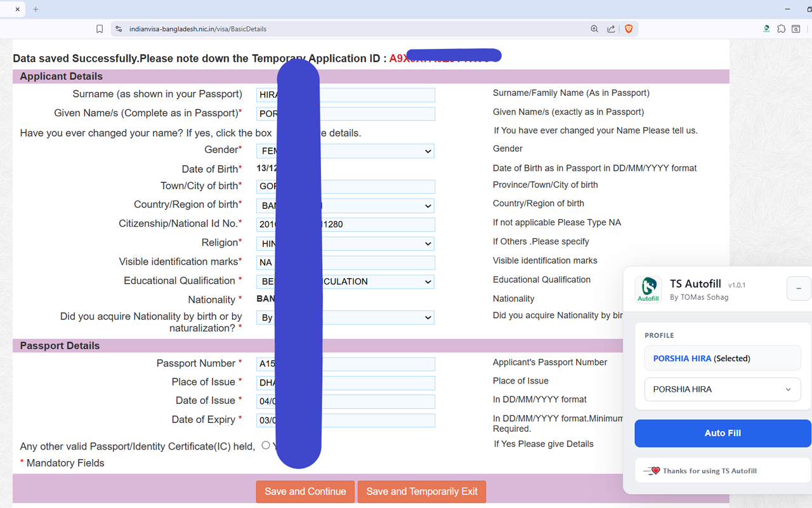Open the extensions puzzle icon

[781, 29]
